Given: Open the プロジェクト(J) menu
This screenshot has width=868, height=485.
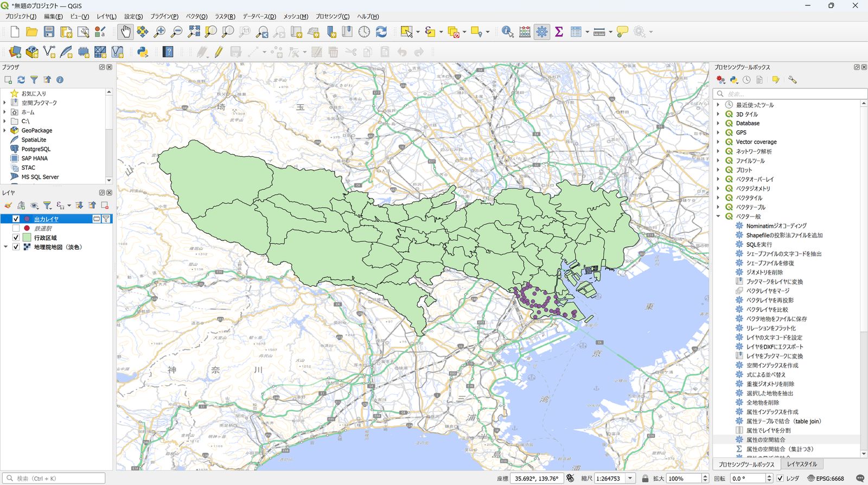Looking at the screenshot, I should click(21, 16).
